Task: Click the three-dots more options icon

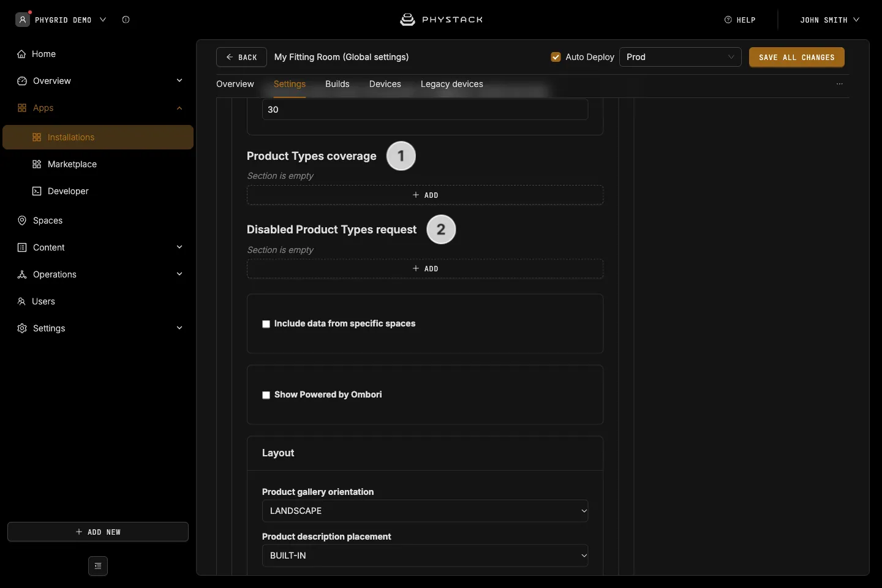Action: coord(840,84)
